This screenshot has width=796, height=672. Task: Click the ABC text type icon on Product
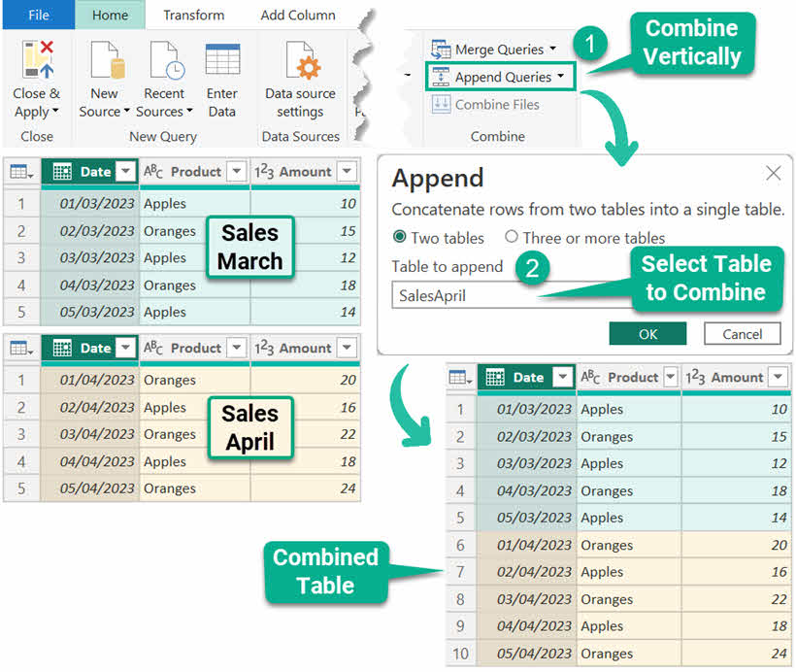(x=155, y=171)
